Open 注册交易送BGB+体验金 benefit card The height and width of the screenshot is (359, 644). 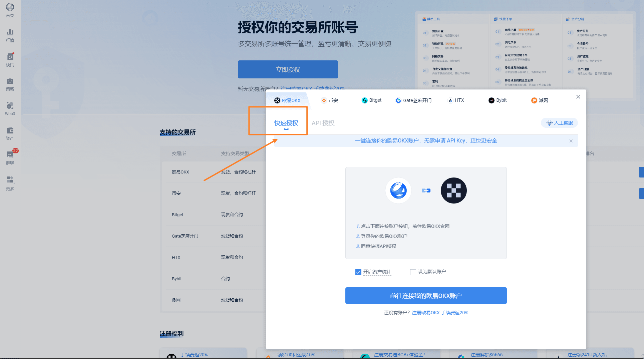pos(397,353)
